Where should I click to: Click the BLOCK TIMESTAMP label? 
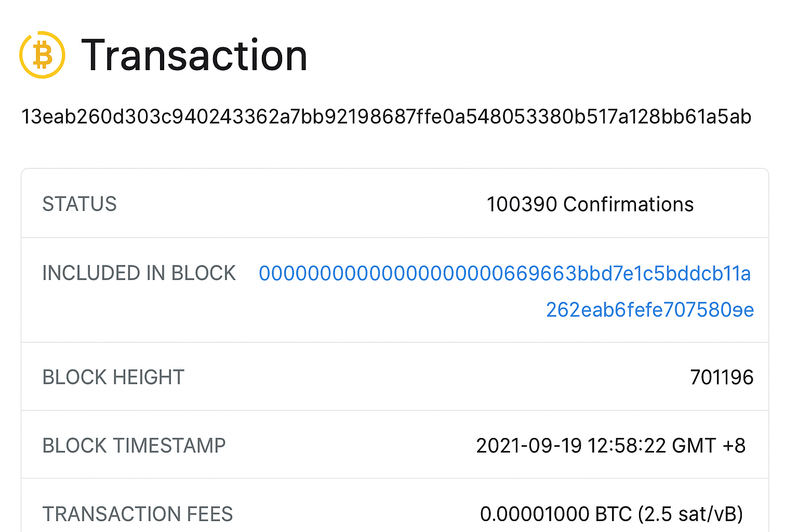click(x=134, y=445)
